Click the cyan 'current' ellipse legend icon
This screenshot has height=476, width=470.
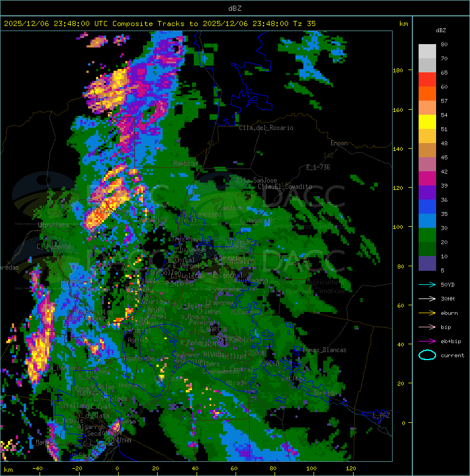coord(427,355)
